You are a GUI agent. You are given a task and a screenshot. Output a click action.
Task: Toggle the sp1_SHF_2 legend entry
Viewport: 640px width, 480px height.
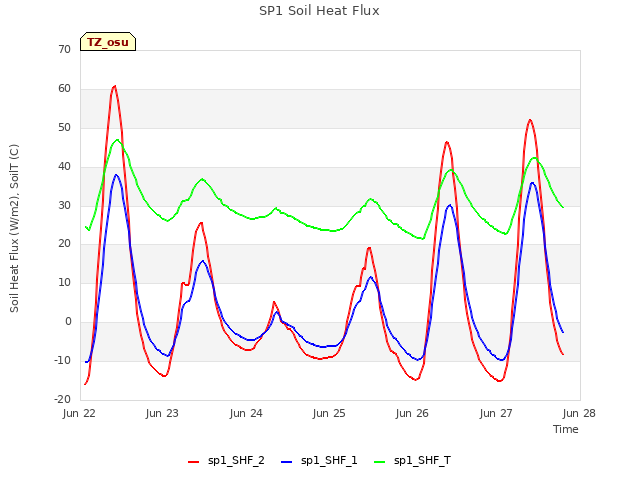tap(226, 460)
